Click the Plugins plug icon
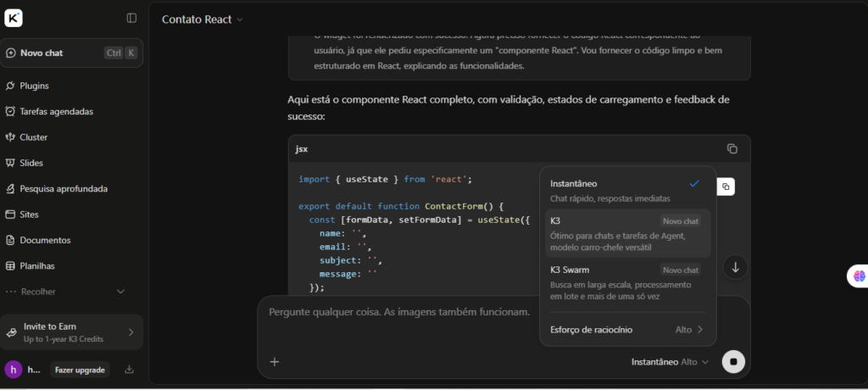Viewport: 868px width, 390px height. click(10, 86)
